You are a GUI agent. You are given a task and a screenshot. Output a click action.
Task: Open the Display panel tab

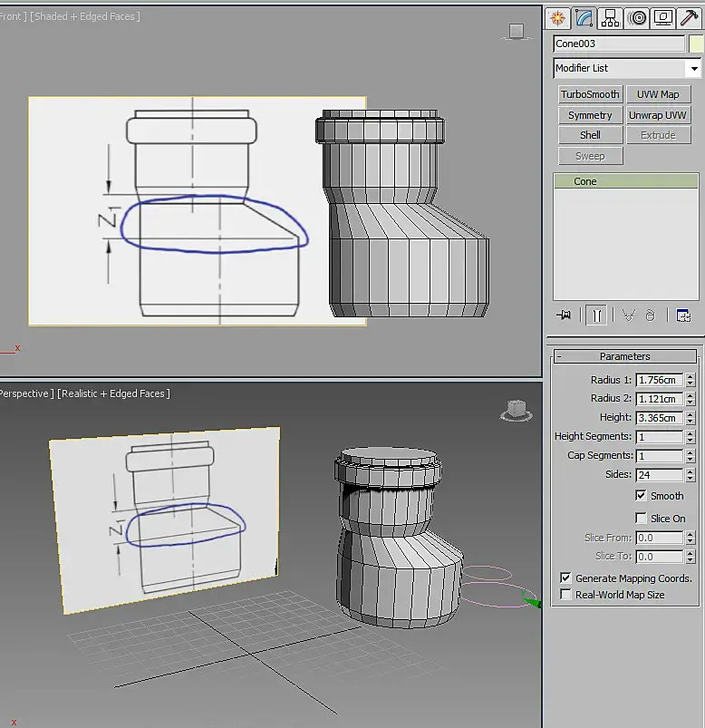(663, 18)
